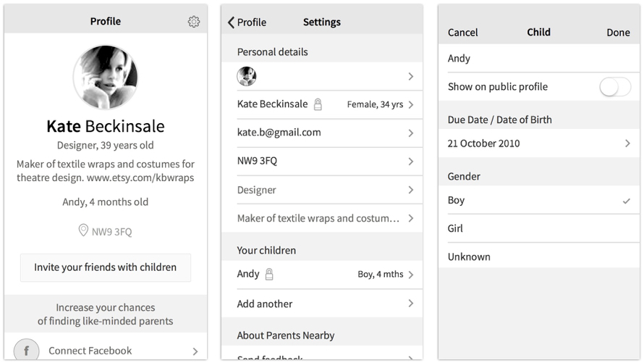Click the Facebook logo icon

[27, 351]
